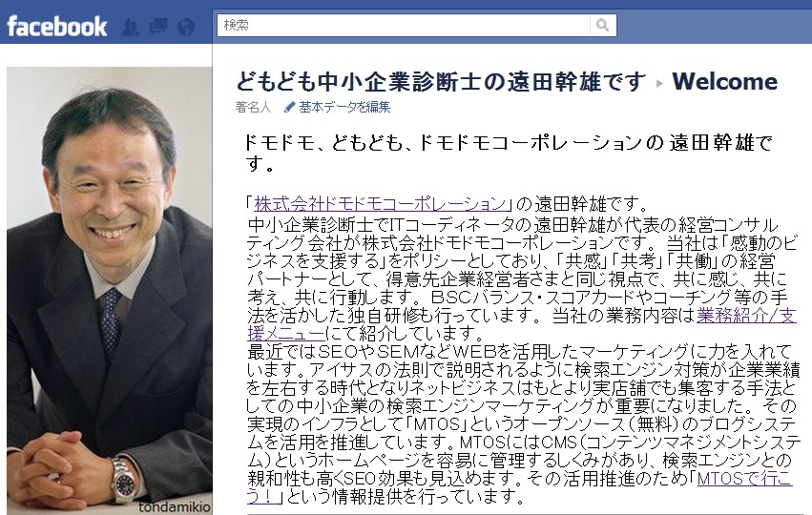Open the notifications globe icon
The image size is (812, 515).
click(x=186, y=27)
